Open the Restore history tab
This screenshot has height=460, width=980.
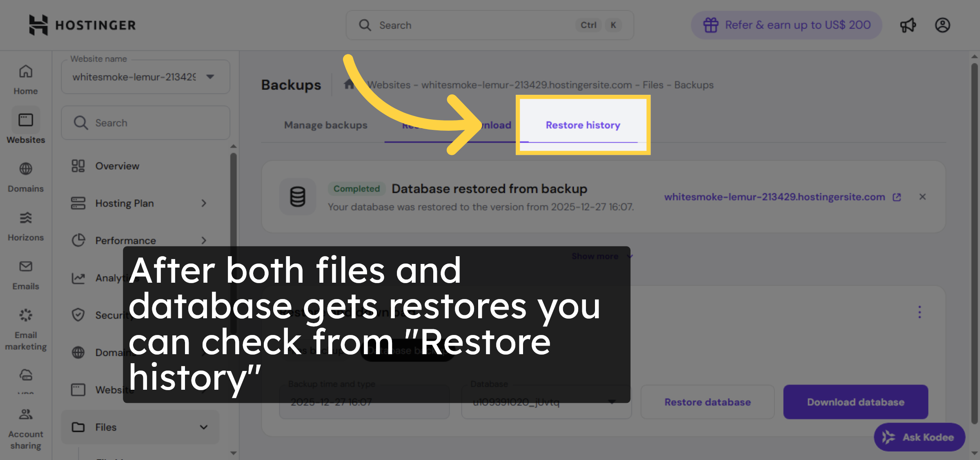(x=583, y=125)
